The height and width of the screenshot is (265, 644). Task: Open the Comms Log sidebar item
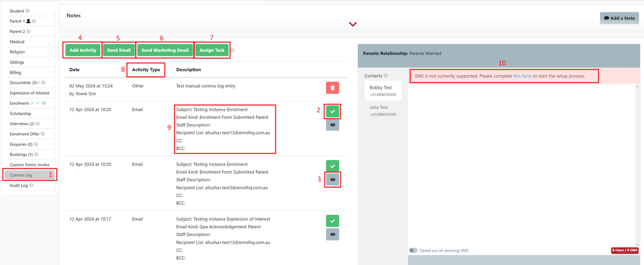pos(21,175)
